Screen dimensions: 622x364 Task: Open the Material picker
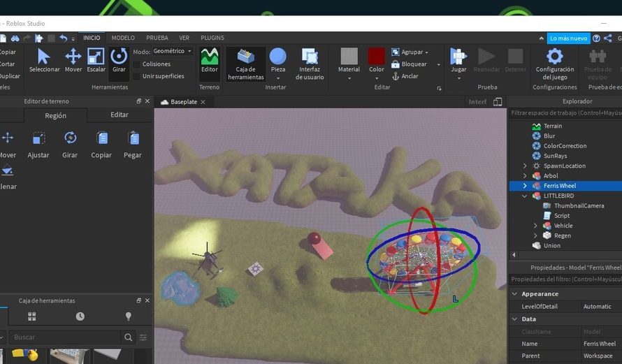349,61
